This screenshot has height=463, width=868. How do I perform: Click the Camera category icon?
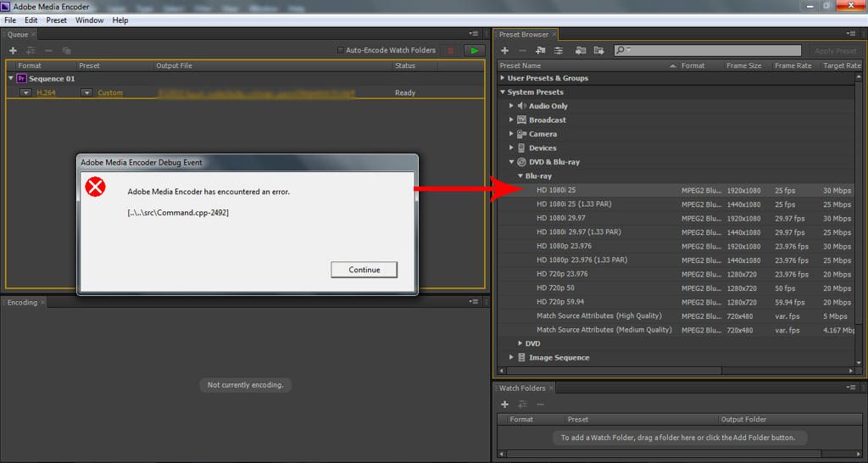pos(521,134)
